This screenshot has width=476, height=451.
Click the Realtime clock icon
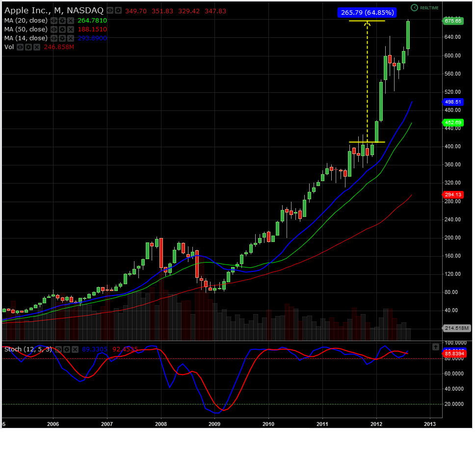414,8
